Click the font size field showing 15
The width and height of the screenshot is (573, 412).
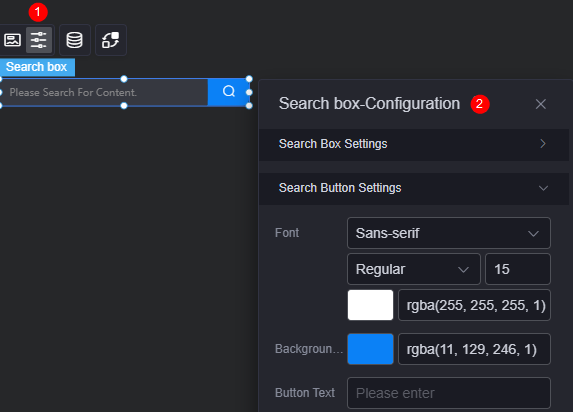pos(517,269)
